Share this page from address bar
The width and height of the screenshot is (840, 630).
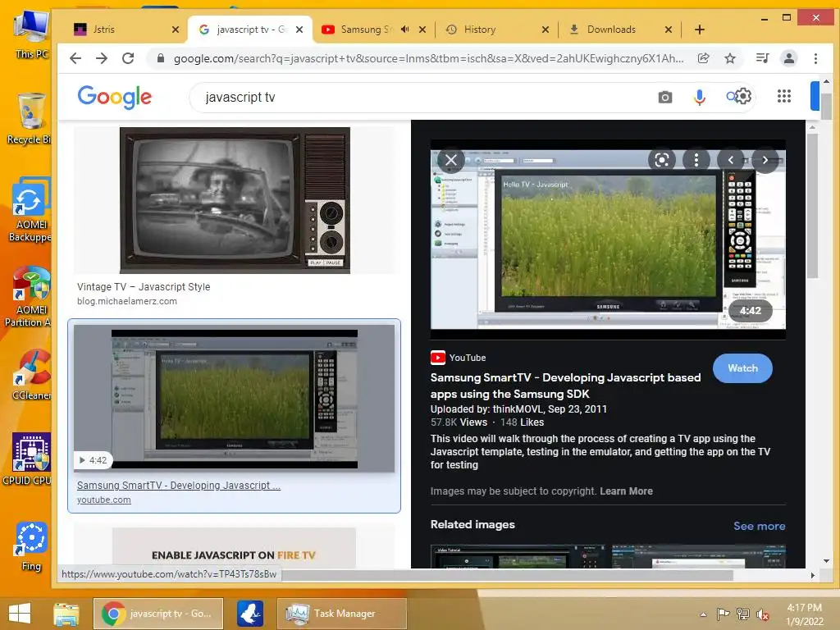[703, 58]
